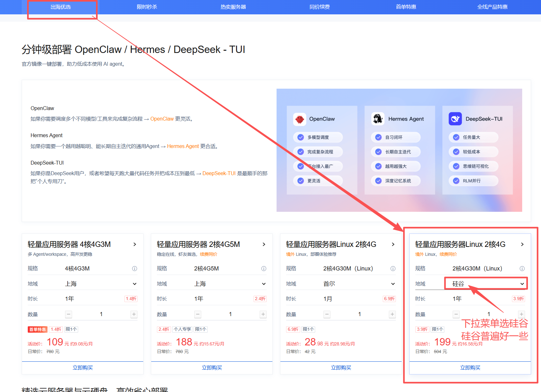Decrease quantity on 2核4G5M card

tap(198, 314)
